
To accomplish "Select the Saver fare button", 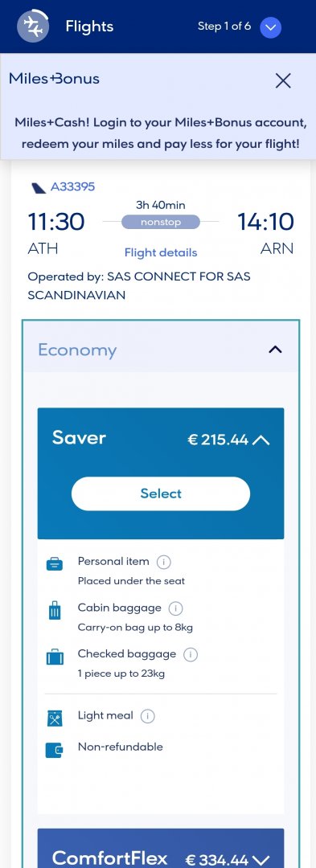I will tap(161, 493).
